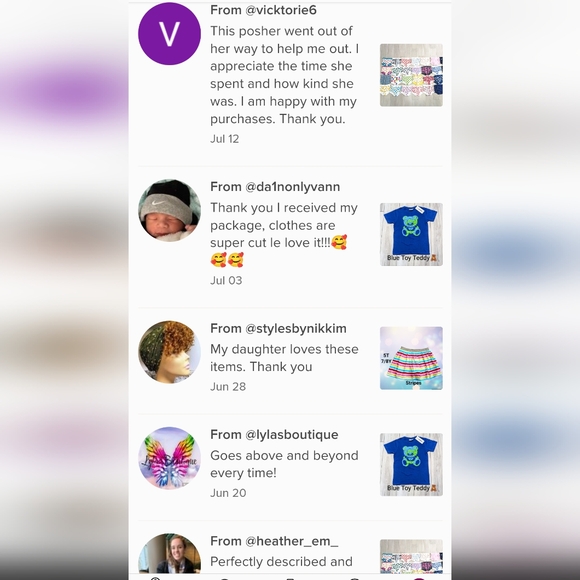View the rainbow Stripes skirt listing thumbnail
This screenshot has width=580, height=580.
411,358
